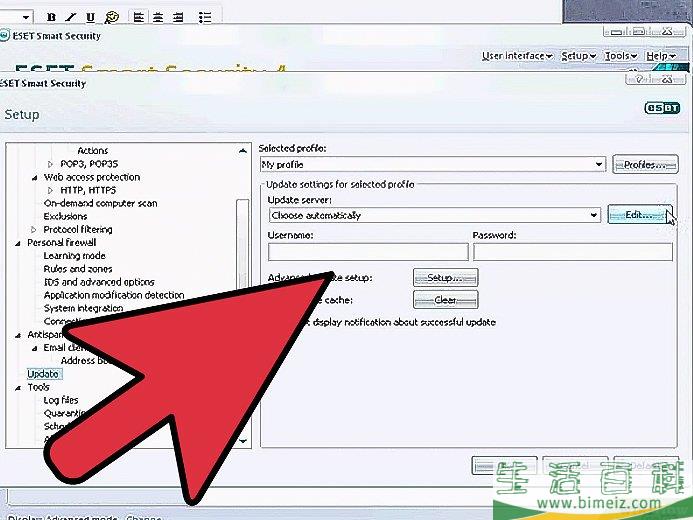Image resolution: width=693 pixels, height=520 pixels.
Task: Open the User interface menu
Action: pyautogui.click(x=517, y=56)
